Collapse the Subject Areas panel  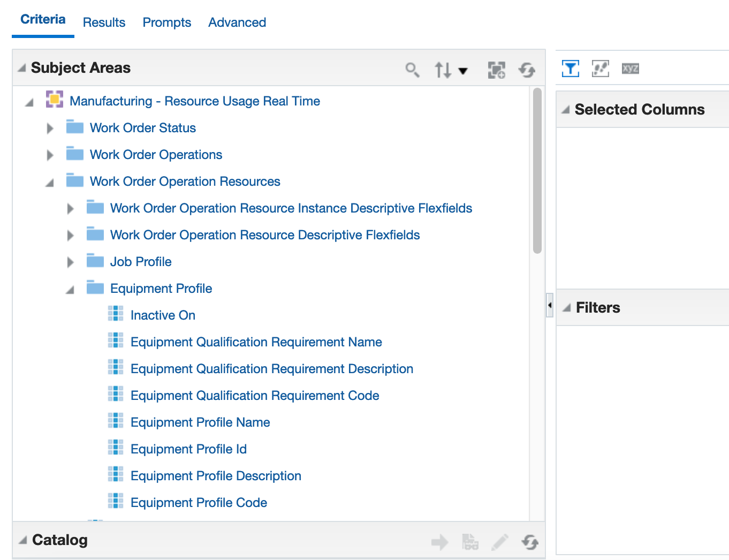pos(22,68)
